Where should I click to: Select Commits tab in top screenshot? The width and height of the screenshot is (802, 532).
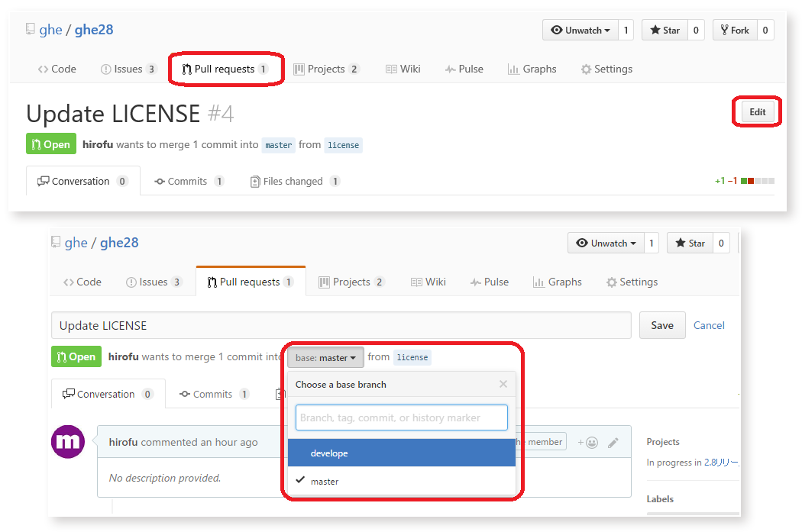click(x=189, y=181)
